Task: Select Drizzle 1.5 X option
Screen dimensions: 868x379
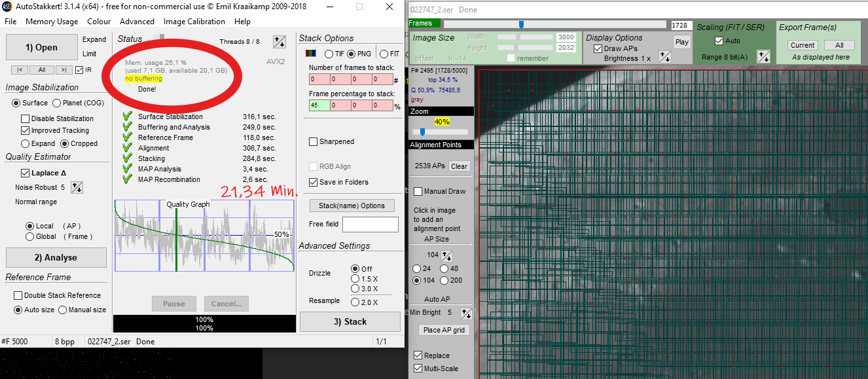Action: click(355, 279)
